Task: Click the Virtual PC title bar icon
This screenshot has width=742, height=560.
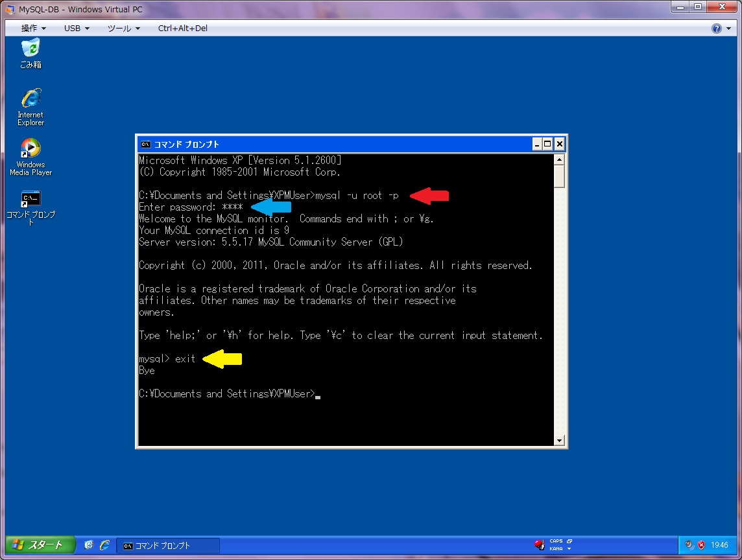Action: [10, 9]
